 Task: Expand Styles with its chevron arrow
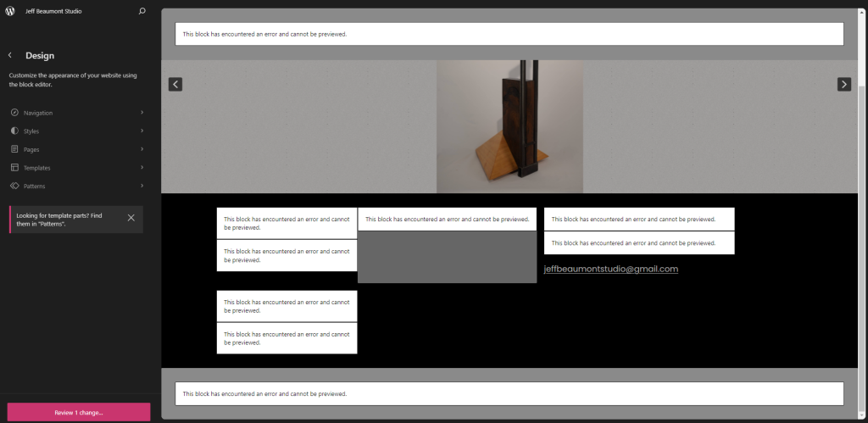(142, 131)
